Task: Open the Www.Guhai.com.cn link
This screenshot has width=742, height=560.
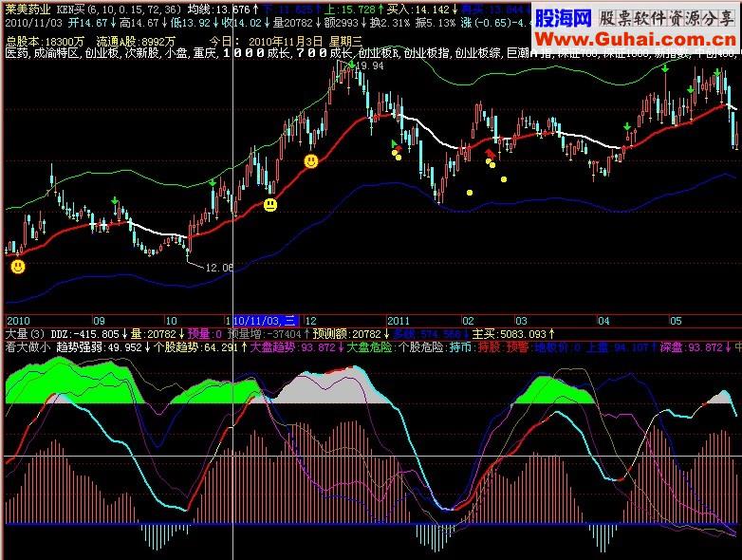Action: tap(636, 39)
